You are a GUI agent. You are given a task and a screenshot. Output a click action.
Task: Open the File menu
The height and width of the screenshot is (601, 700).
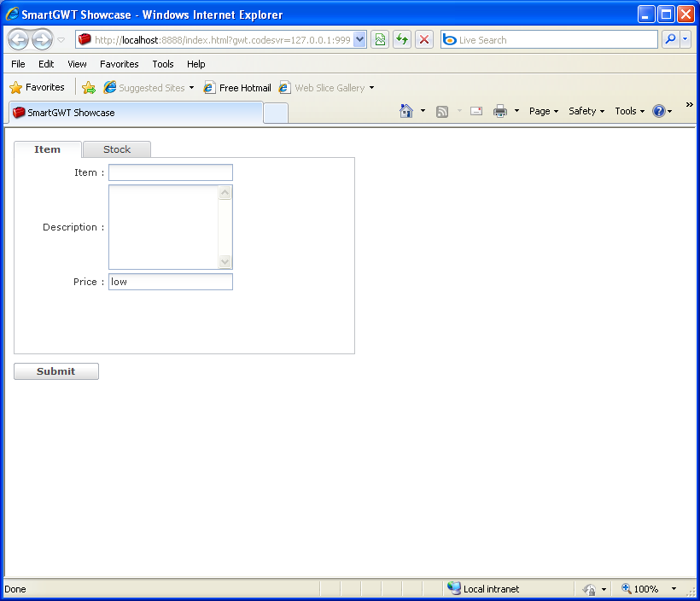(x=18, y=64)
